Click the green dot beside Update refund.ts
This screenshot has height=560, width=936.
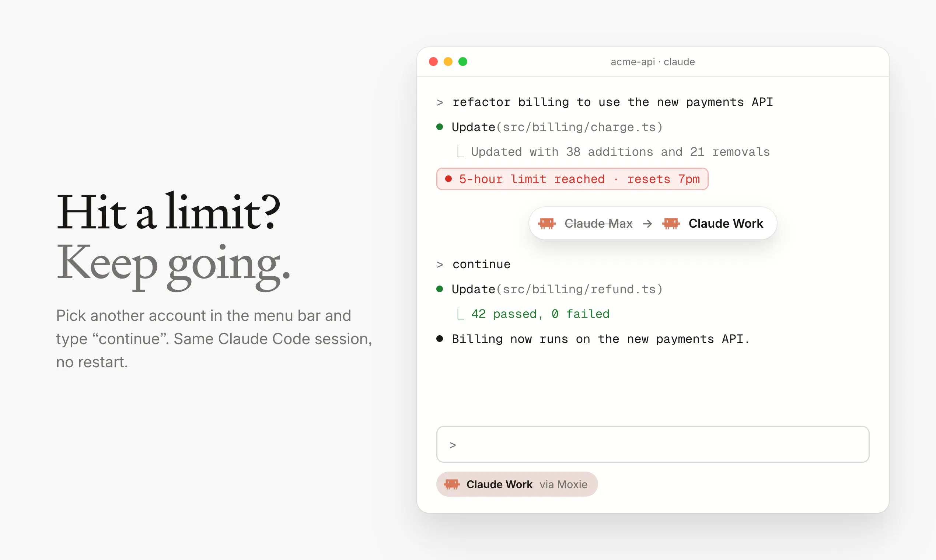[x=440, y=289]
